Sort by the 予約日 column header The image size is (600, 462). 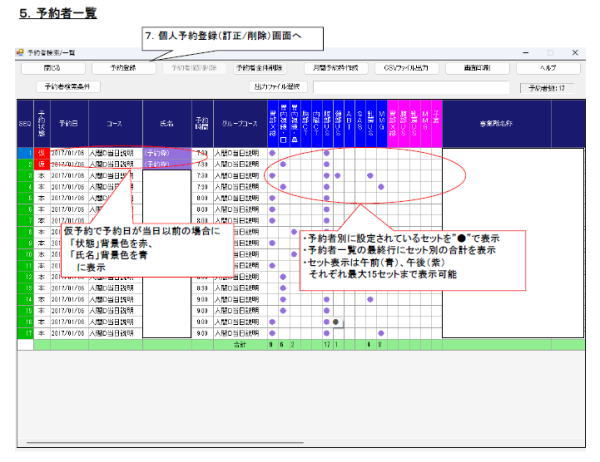click(x=69, y=123)
